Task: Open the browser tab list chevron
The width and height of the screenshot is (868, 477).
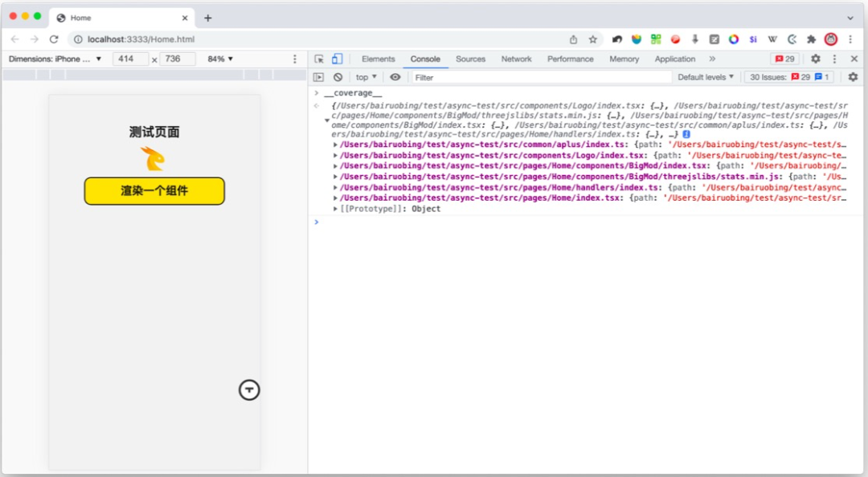Action: pos(850,18)
